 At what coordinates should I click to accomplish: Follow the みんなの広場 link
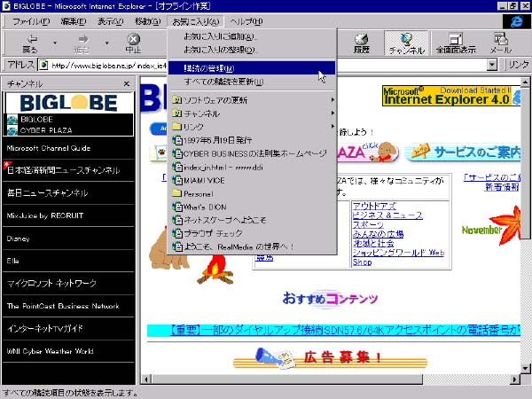click(378, 234)
